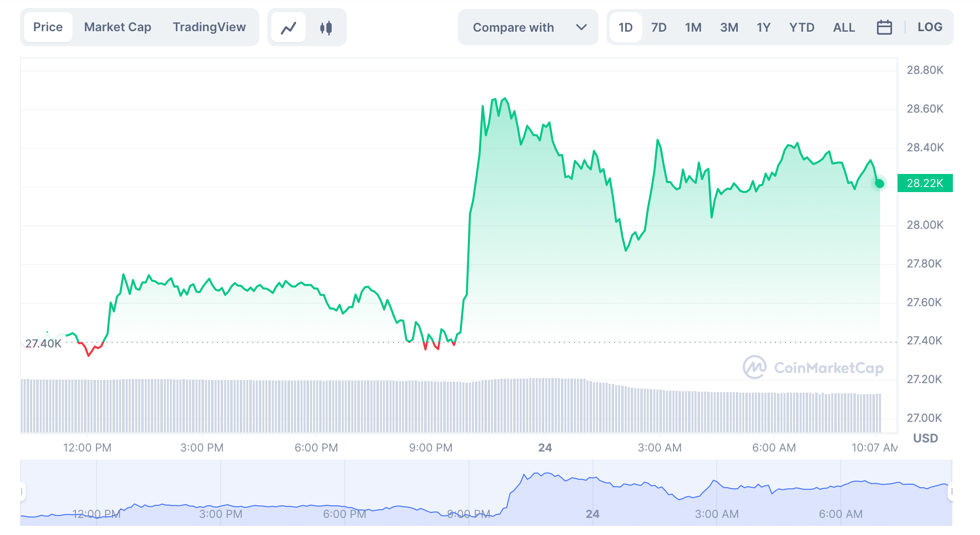Viewport: 980px width, 535px height.
Task: Click the 27.60K axis label
Action: pyautogui.click(x=924, y=302)
